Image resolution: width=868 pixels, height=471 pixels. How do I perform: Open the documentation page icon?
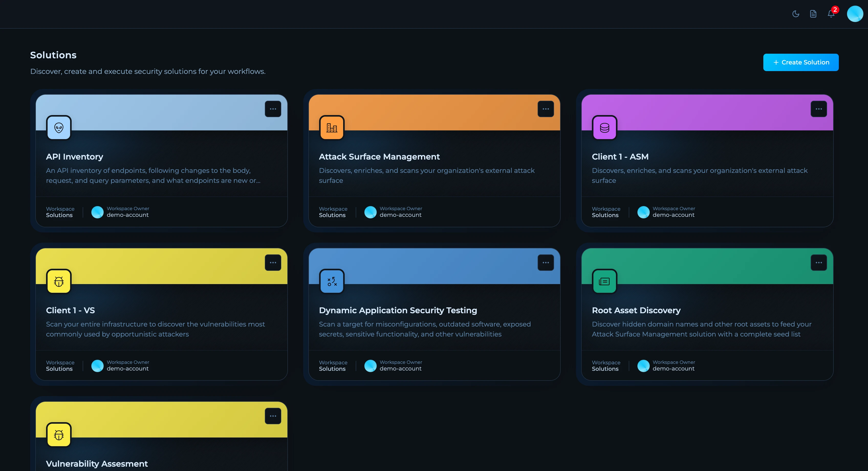pos(813,14)
